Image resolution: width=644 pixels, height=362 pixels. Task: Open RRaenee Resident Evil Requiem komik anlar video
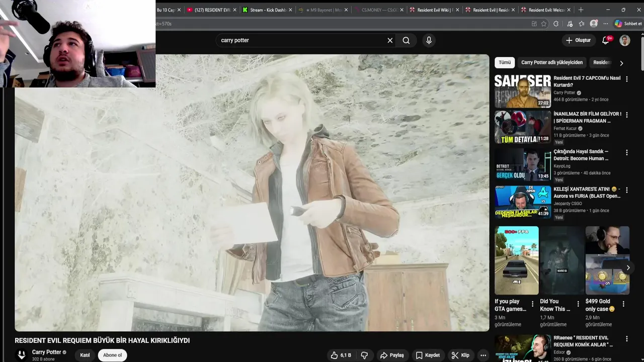[x=523, y=348]
